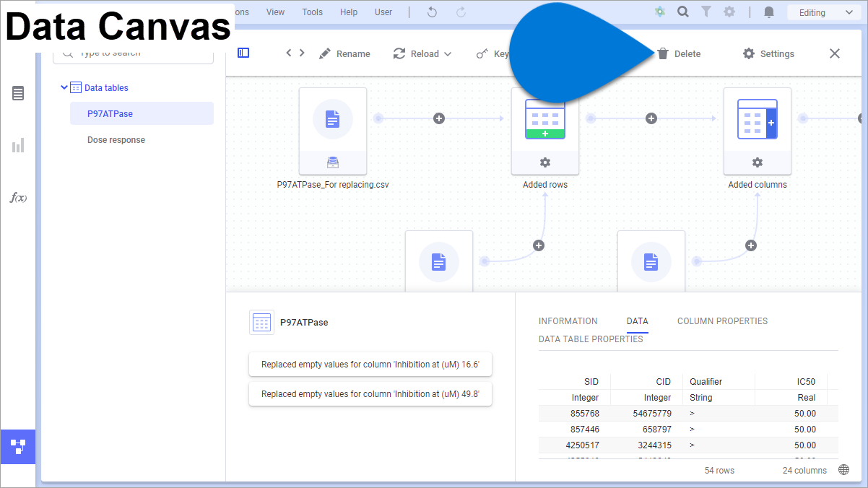The width and height of the screenshot is (868, 488).
Task: Go to previous node with left chevron
Action: click(289, 53)
